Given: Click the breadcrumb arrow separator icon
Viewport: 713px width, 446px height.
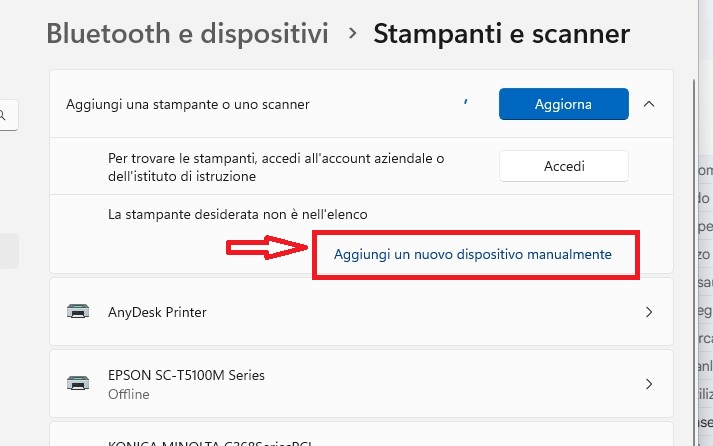Looking at the screenshot, I should pyautogui.click(x=352, y=34).
